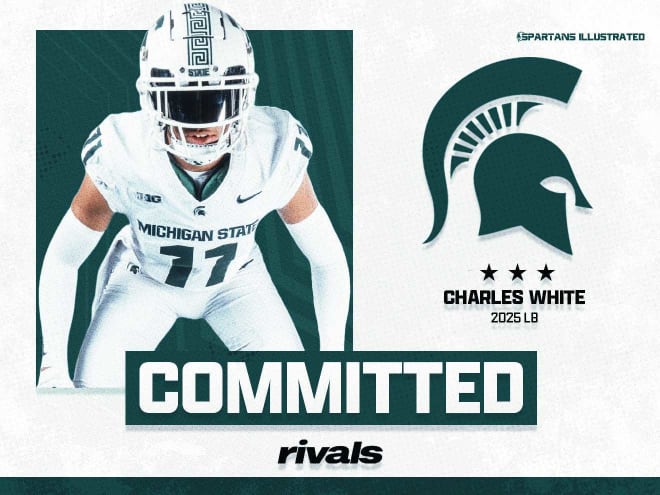Click the large Spartan helmet logo
This screenshot has width=660, height=495.
pos(507,156)
